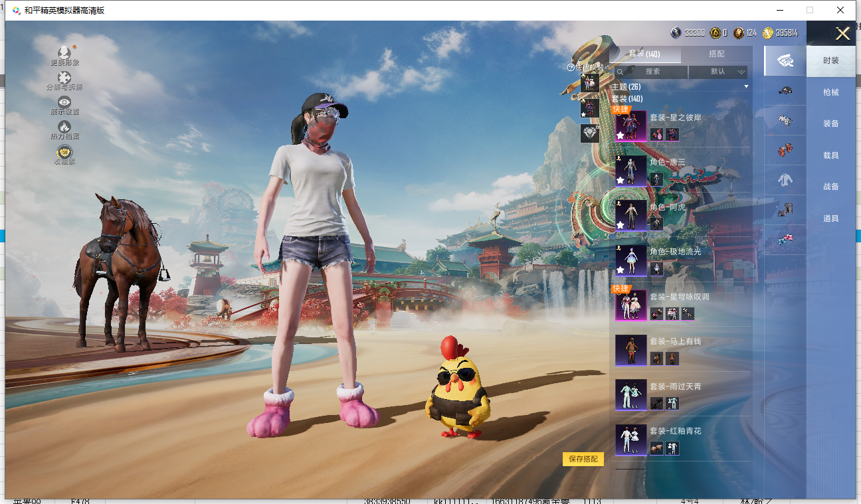861x504 pixels.
Task: Click third small piece icon under 套装-星穹咏叹调
Action: (688, 314)
